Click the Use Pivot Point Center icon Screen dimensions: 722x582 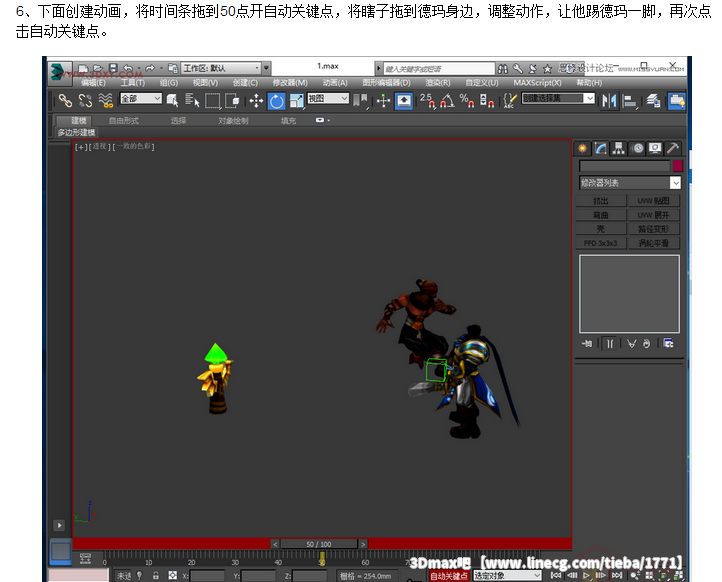point(361,100)
